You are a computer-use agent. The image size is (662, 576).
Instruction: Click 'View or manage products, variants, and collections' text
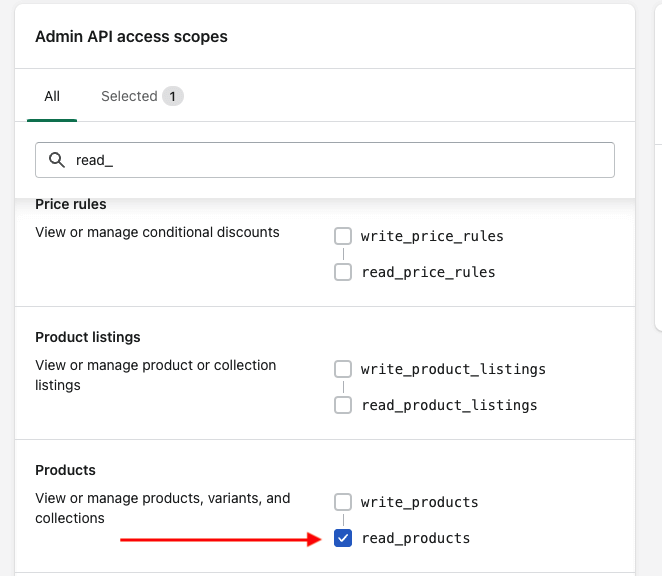(163, 508)
